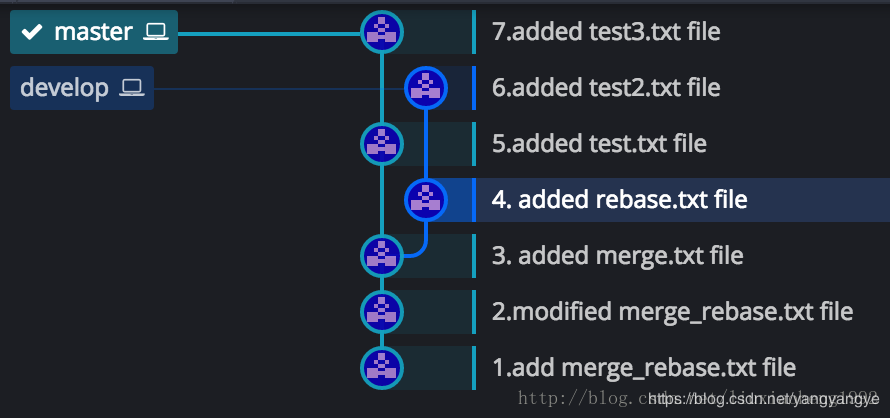This screenshot has height=418, width=890.
Task: Select commit "2.modified merge_rebase.txt file"
Action: click(672, 311)
